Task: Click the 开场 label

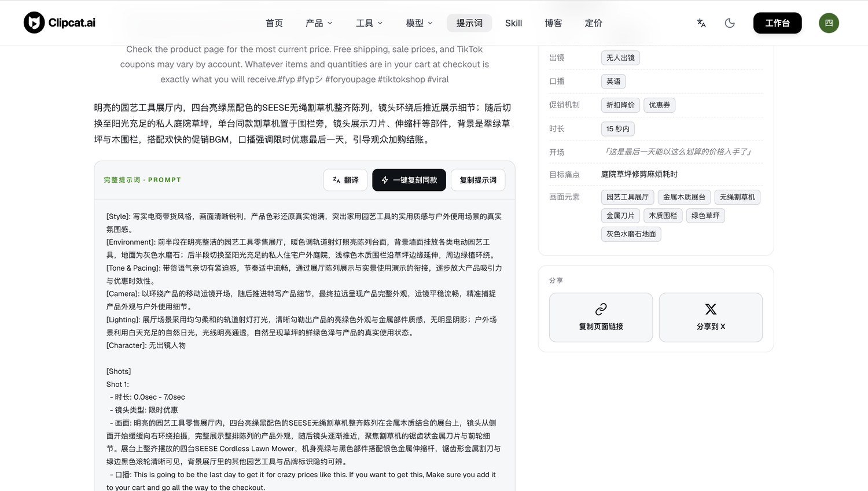Action: coord(557,152)
